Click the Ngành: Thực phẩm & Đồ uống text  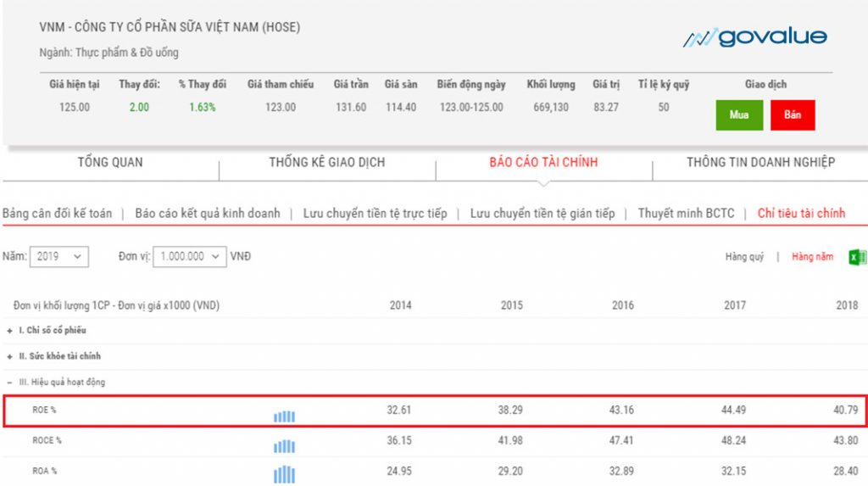[x=108, y=53]
